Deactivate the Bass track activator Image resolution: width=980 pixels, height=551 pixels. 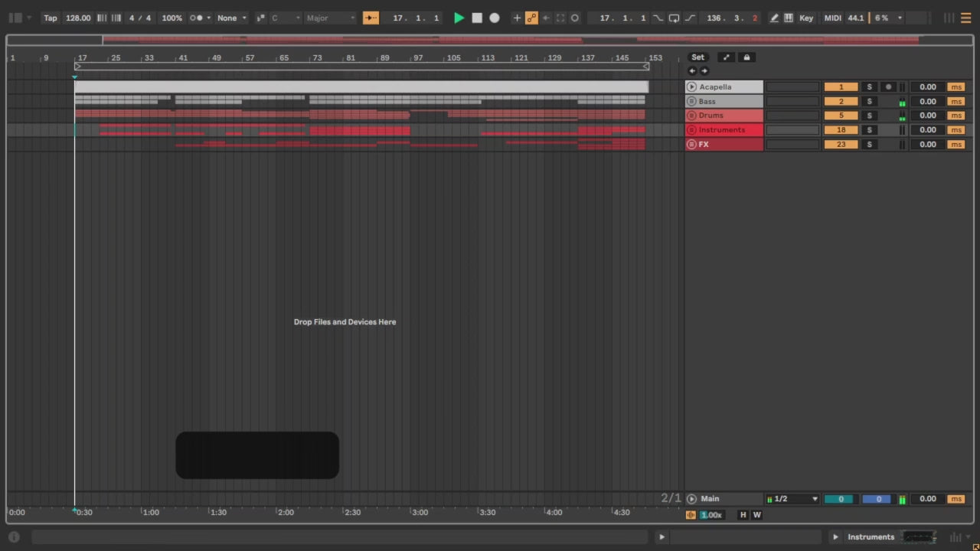click(x=841, y=102)
